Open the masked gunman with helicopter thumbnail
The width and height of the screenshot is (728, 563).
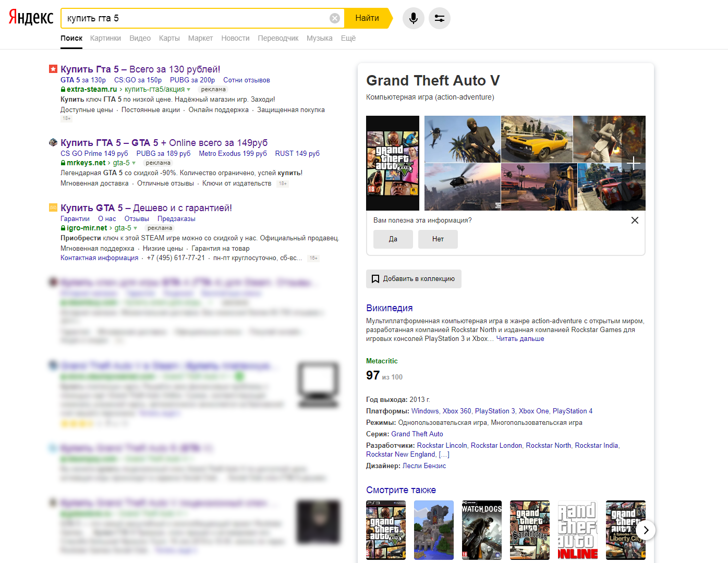463,139
